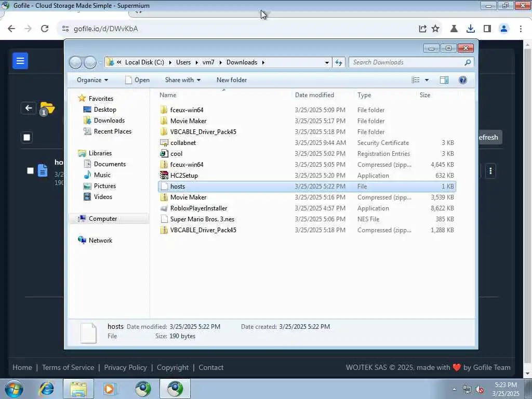The width and height of the screenshot is (532, 399).
Task: Click the Change your view icon
Action: pyautogui.click(x=416, y=80)
